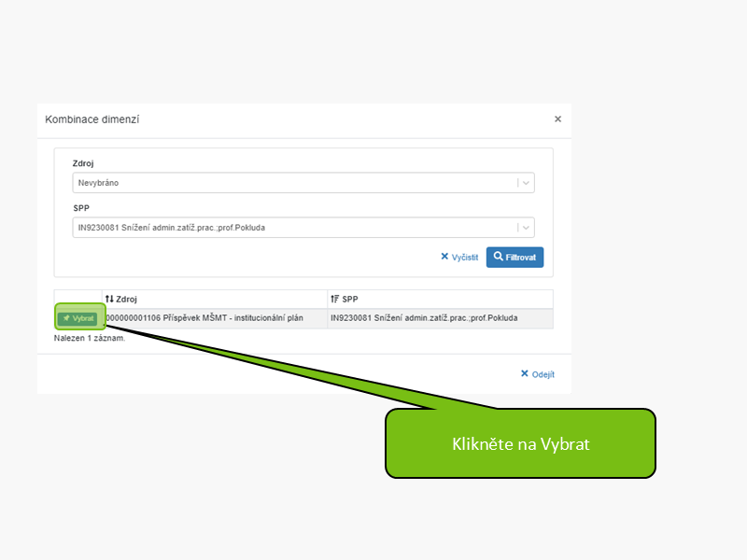Click the sort icon in SPP column header

pos(335,299)
